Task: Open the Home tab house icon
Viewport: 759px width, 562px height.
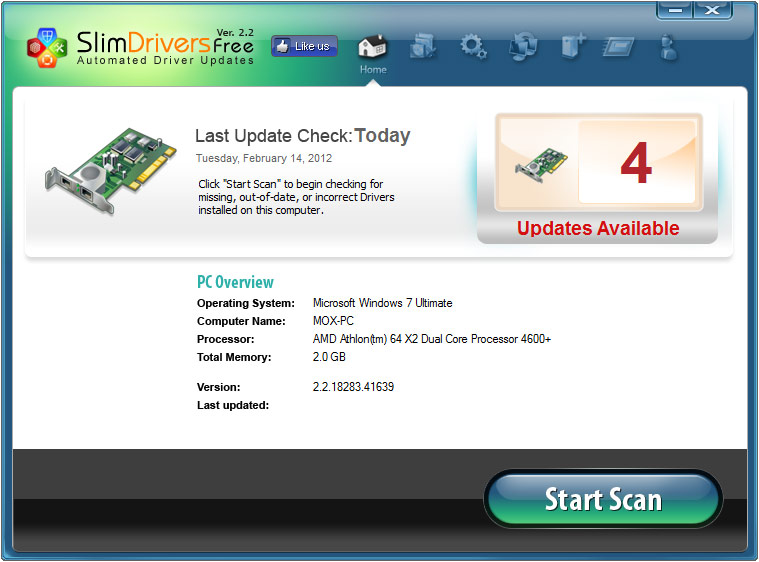Action: point(372,47)
